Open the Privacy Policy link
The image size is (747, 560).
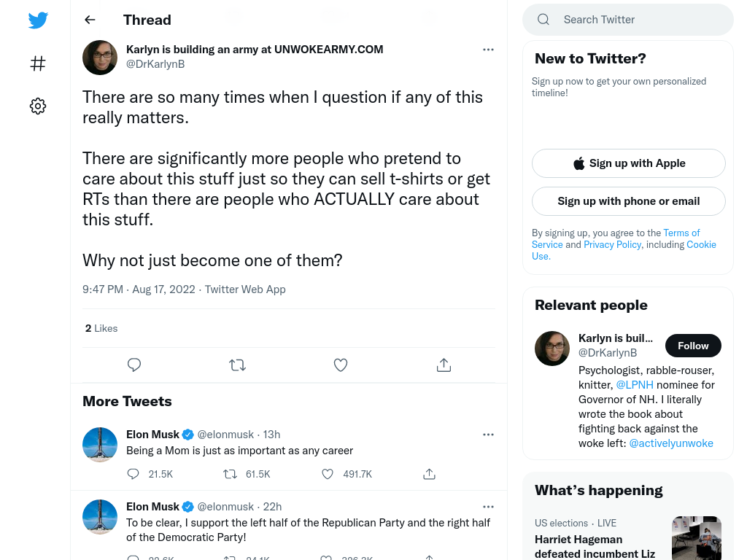pyautogui.click(x=612, y=244)
